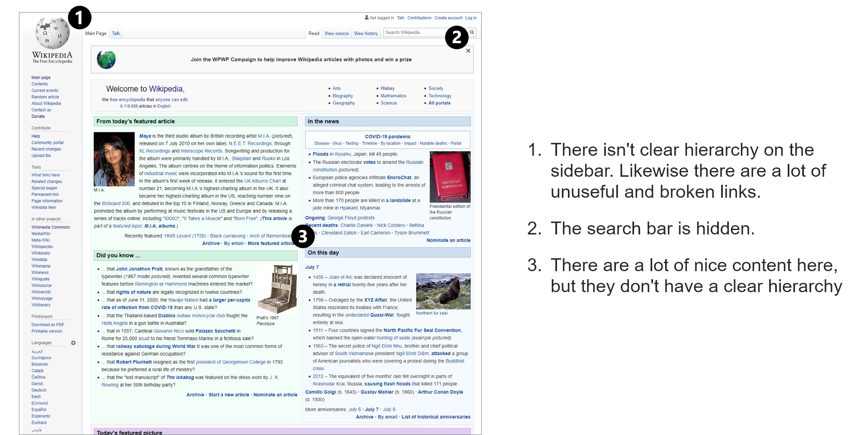Screen dimensions: 868x435
Task: Choose Deutsch from the languages list
Action: click(39, 390)
